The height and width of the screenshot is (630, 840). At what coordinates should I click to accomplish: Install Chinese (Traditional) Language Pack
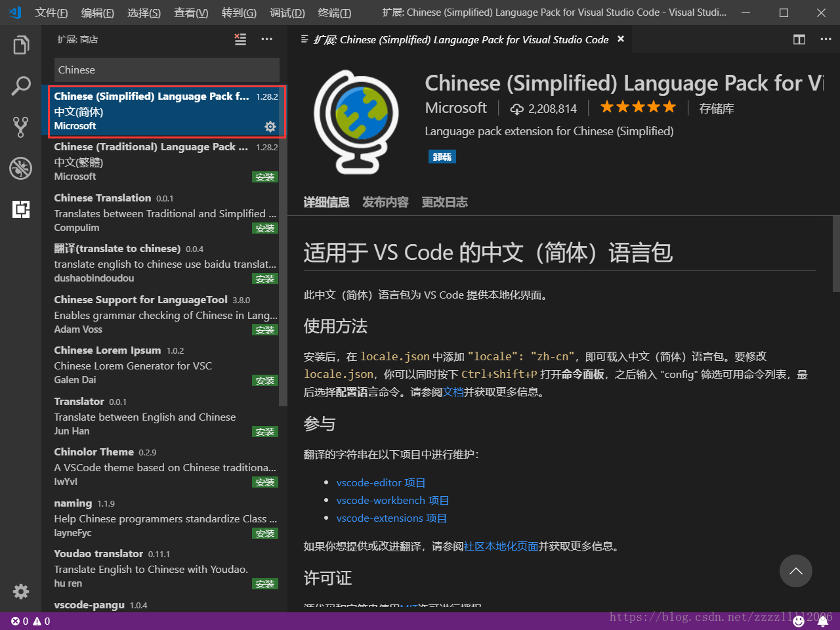pos(265,177)
